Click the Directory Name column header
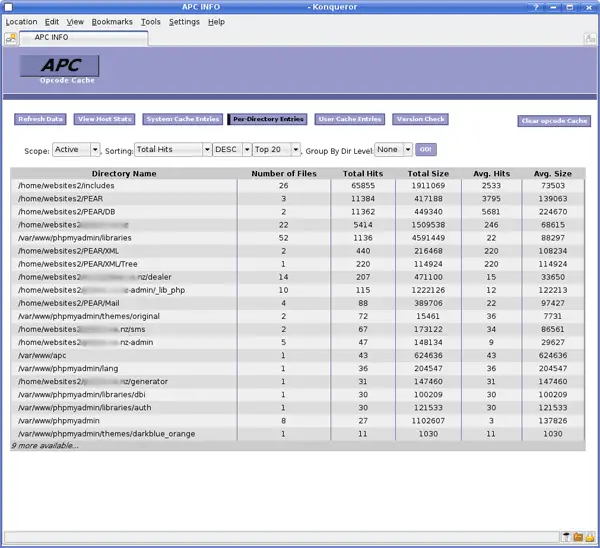Screen dimensions: 600x548 pyautogui.click(x=124, y=173)
